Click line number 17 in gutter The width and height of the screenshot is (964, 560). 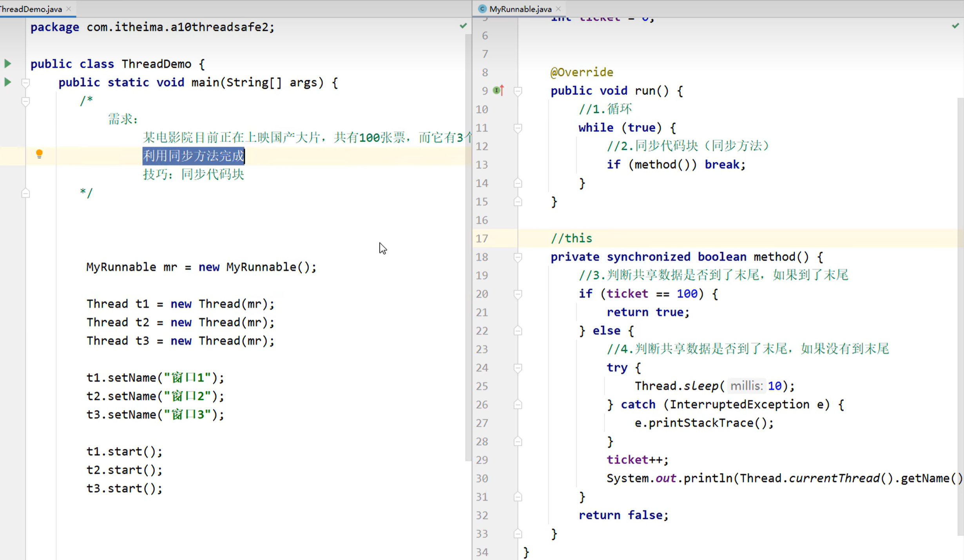[x=482, y=238]
